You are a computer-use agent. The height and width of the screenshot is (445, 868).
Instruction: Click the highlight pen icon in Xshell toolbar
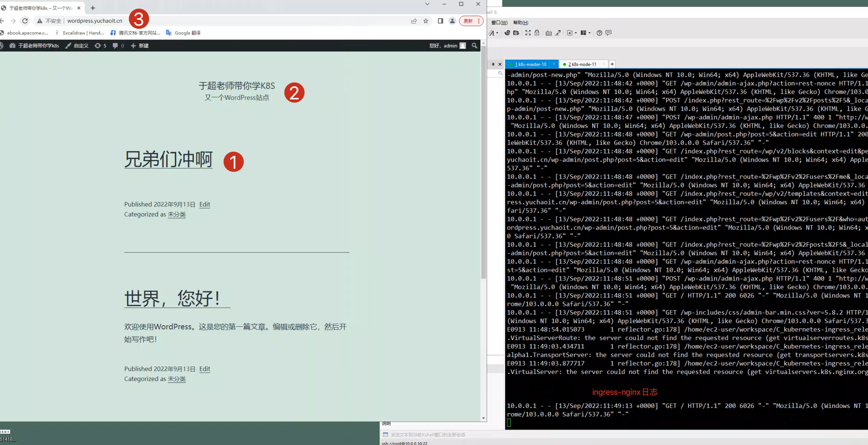558,33
